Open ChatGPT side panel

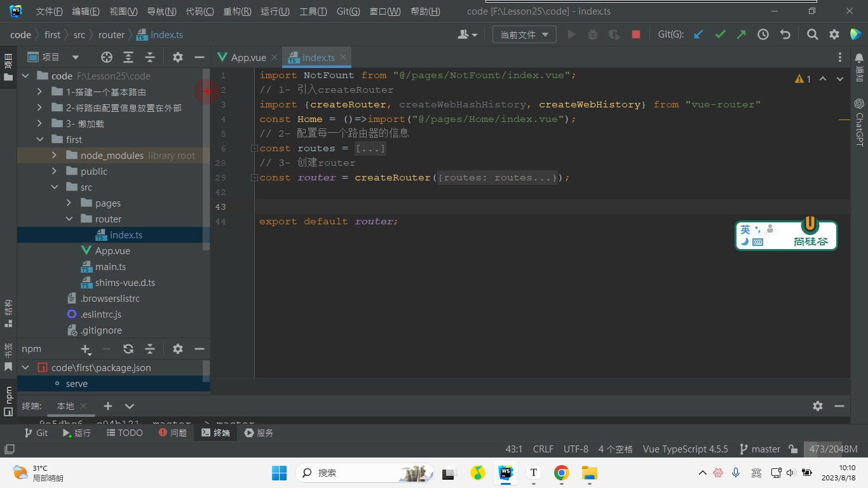(859, 122)
